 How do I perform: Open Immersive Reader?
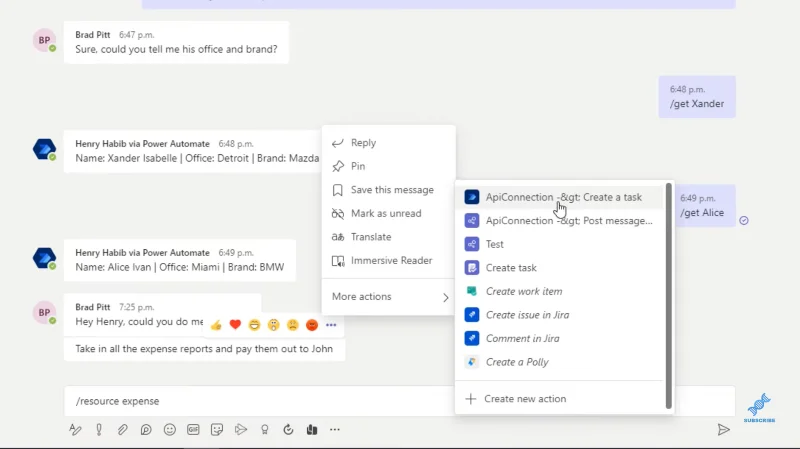coord(388,260)
